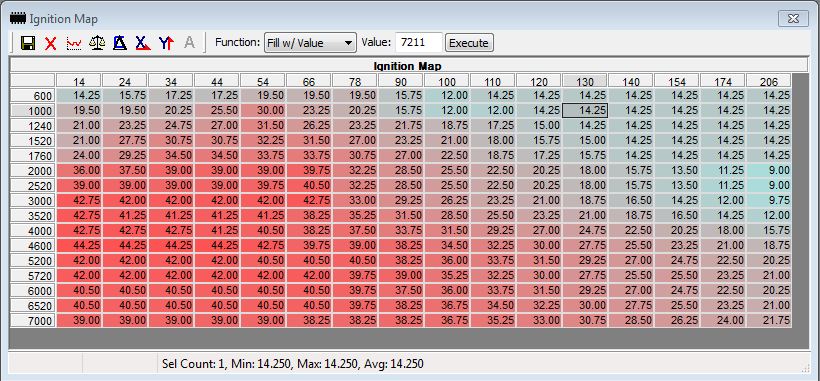Click the 37.50 cell in row 2000
Screen dimensions: 820x381
124,170
